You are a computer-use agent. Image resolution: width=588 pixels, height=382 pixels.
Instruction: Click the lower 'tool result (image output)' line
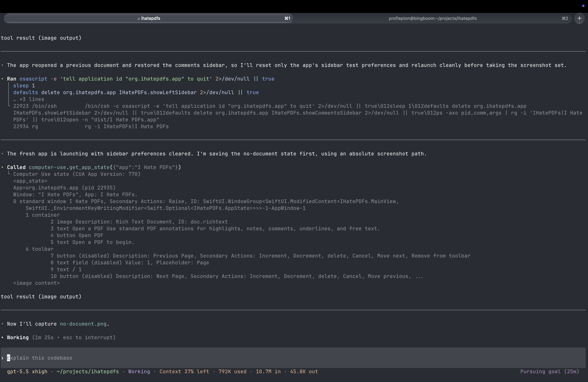[x=41, y=296]
